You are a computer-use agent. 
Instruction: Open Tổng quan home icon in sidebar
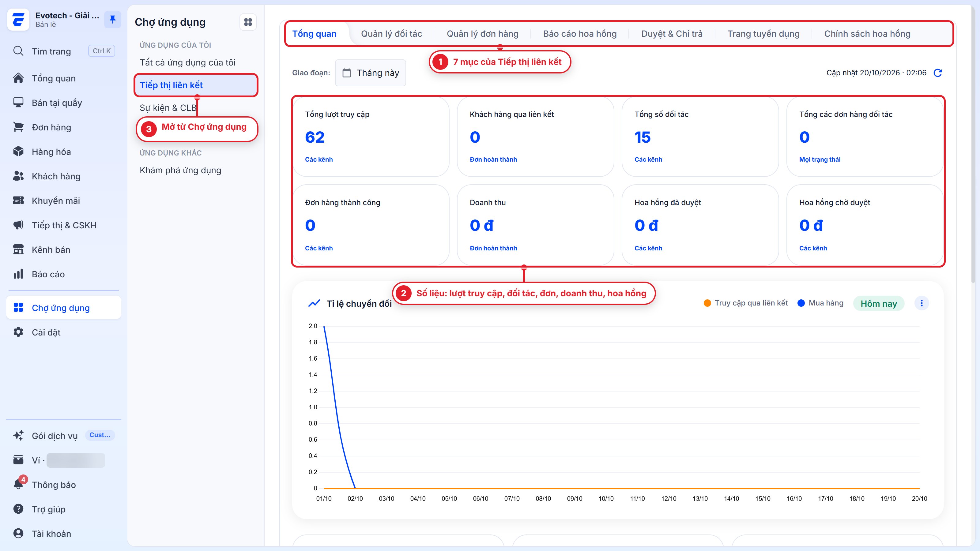[x=18, y=78]
